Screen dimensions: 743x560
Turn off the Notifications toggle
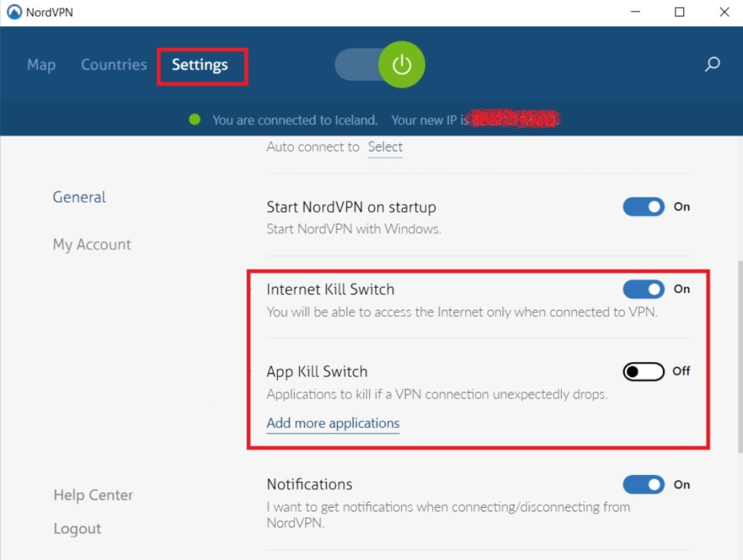tap(644, 485)
